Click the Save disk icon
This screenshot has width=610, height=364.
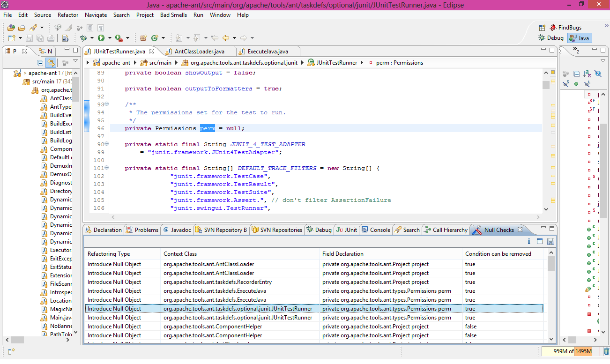[x=29, y=38]
